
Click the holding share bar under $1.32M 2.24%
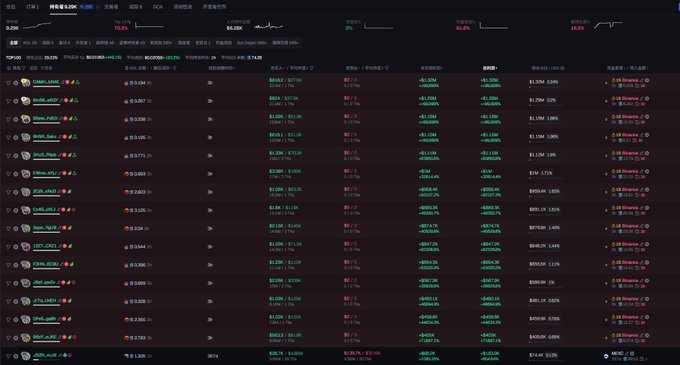point(545,87)
